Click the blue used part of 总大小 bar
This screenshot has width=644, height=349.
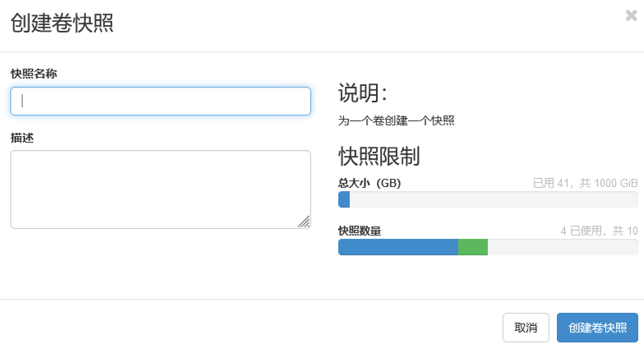click(344, 199)
